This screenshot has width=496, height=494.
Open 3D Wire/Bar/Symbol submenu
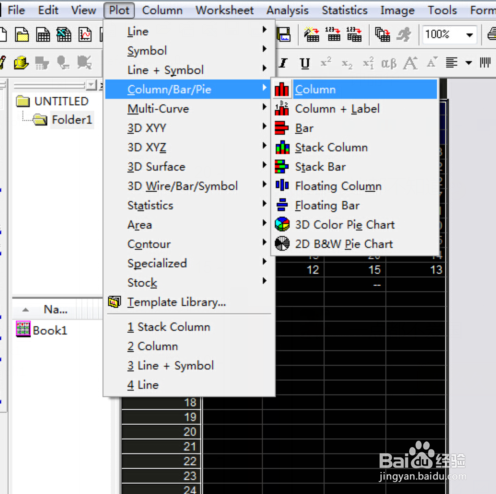189,186
